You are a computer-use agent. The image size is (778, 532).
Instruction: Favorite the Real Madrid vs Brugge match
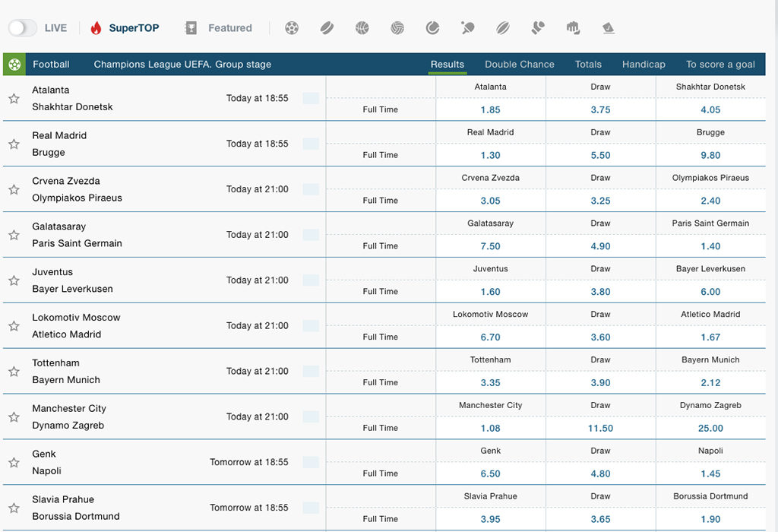click(x=14, y=144)
